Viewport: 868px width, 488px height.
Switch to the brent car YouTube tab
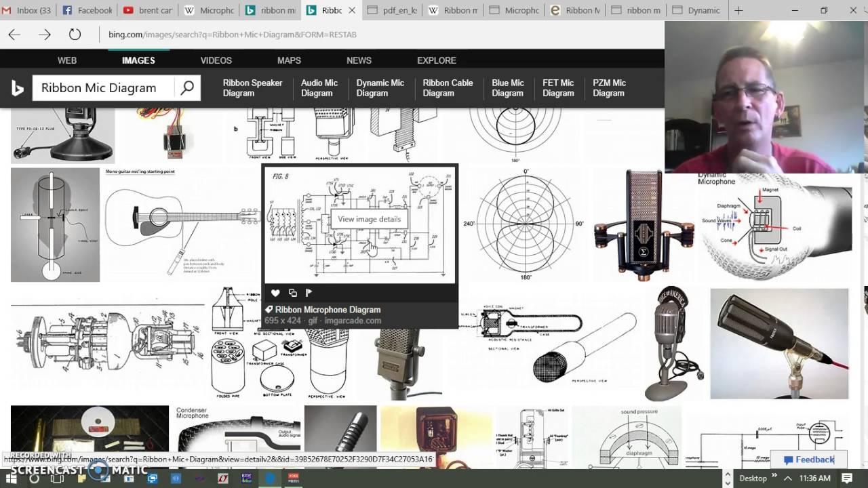point(148,10)
